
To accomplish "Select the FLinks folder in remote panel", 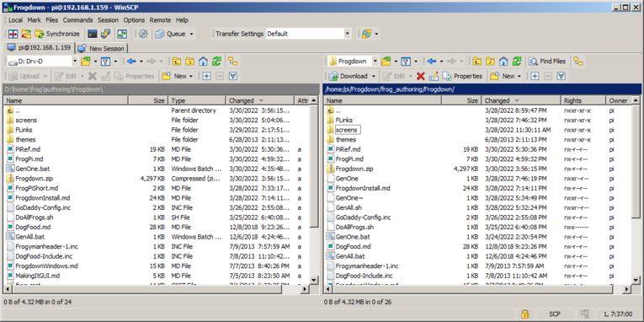I will tap(344, 120).
